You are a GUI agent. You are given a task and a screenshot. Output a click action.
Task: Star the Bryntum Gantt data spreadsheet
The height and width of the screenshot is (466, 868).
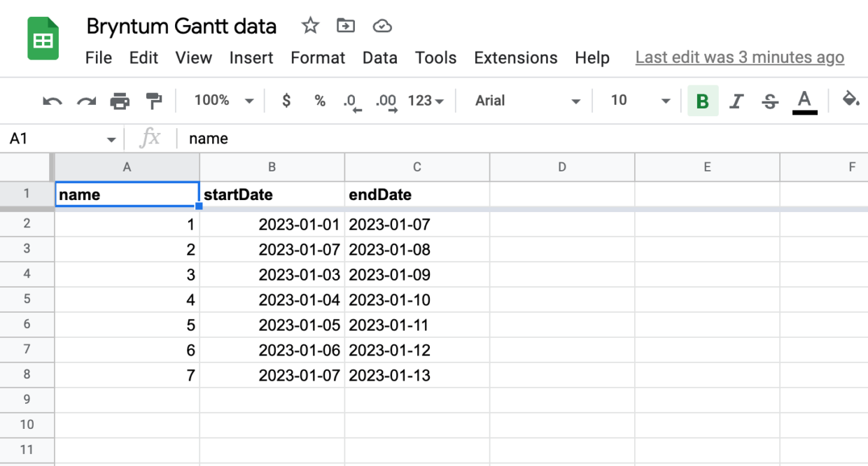(309, 26)
